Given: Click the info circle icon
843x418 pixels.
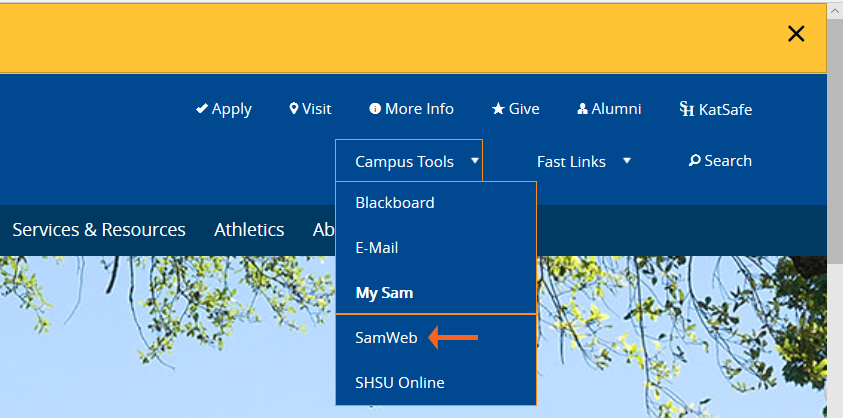Looking at the screenshot, I should (x=375, y=109).
